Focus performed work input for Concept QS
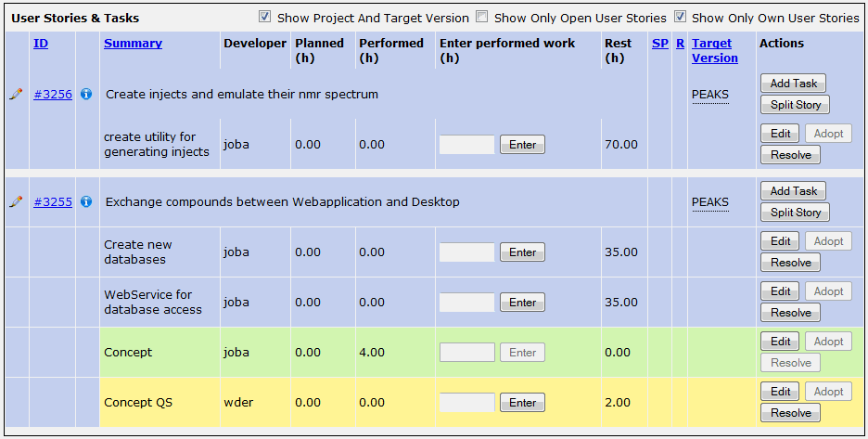868x439 pixels. click(466, 403)
